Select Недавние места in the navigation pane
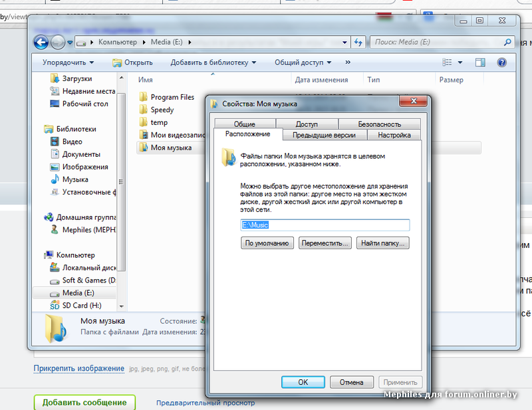Screen dimensions: 532x410 pos(82,91)
